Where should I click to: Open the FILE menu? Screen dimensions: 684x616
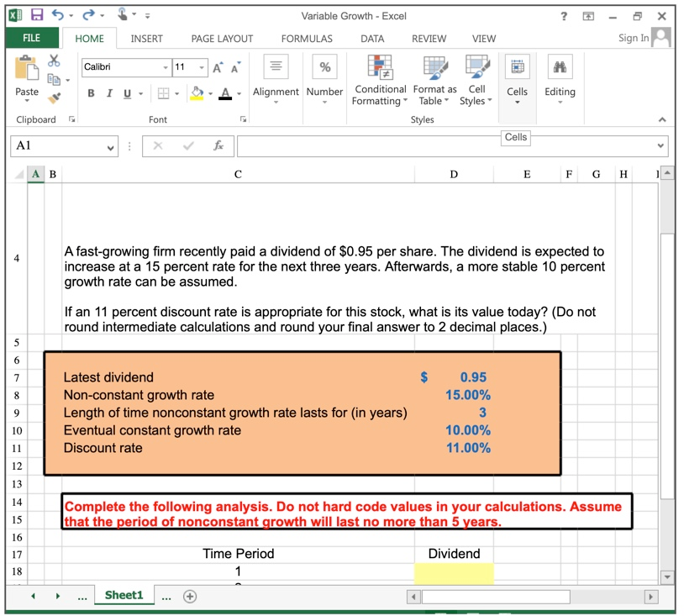click(31, 38)
